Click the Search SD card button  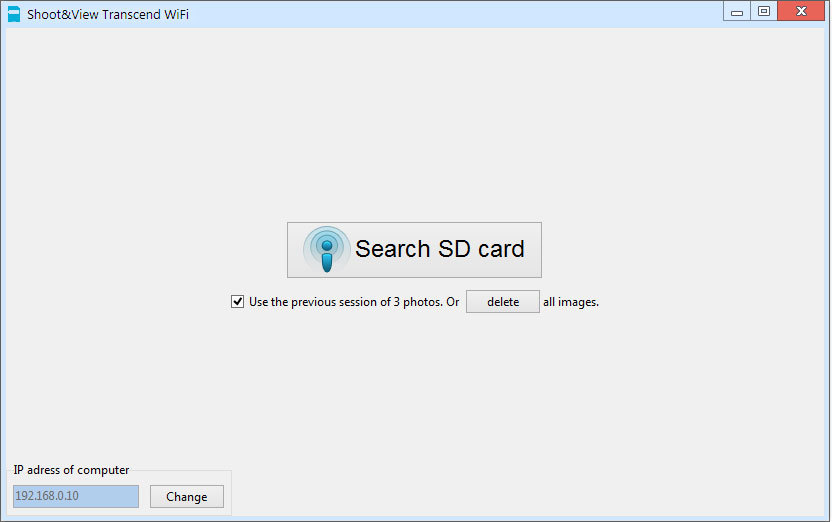(x=414, y=249)
